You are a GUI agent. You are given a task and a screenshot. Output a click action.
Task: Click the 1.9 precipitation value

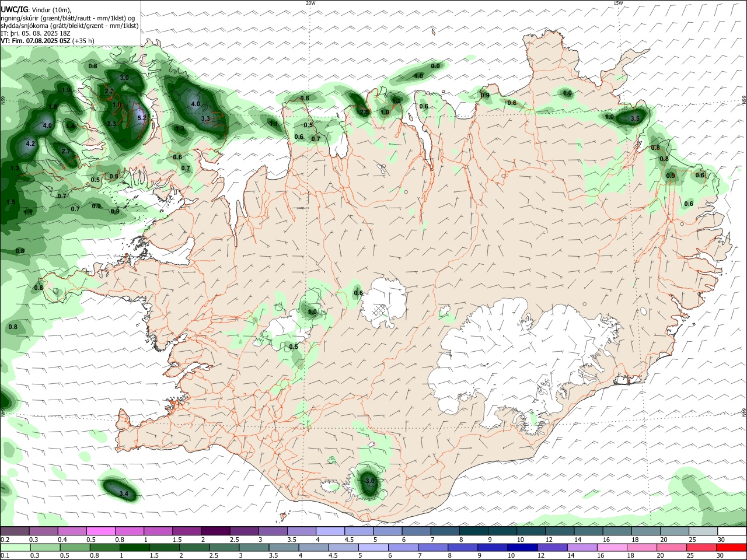66,90
